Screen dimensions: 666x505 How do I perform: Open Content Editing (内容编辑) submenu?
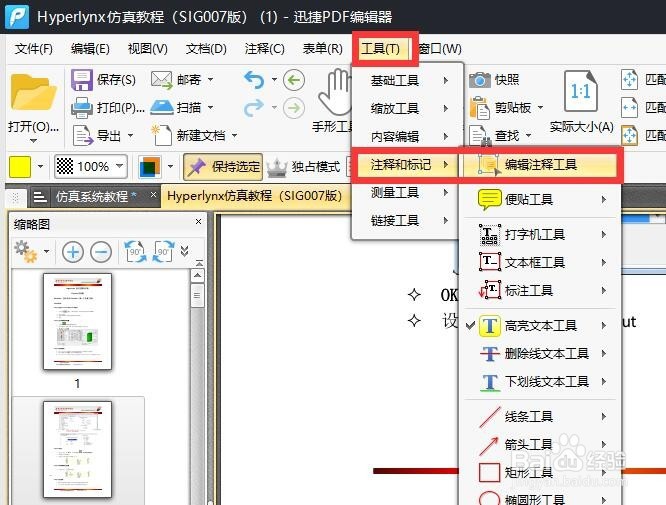408,136
